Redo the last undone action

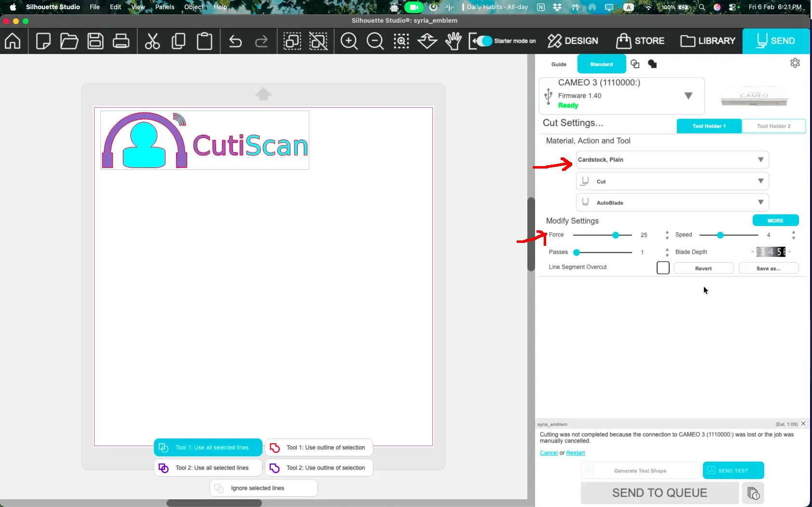261,42
